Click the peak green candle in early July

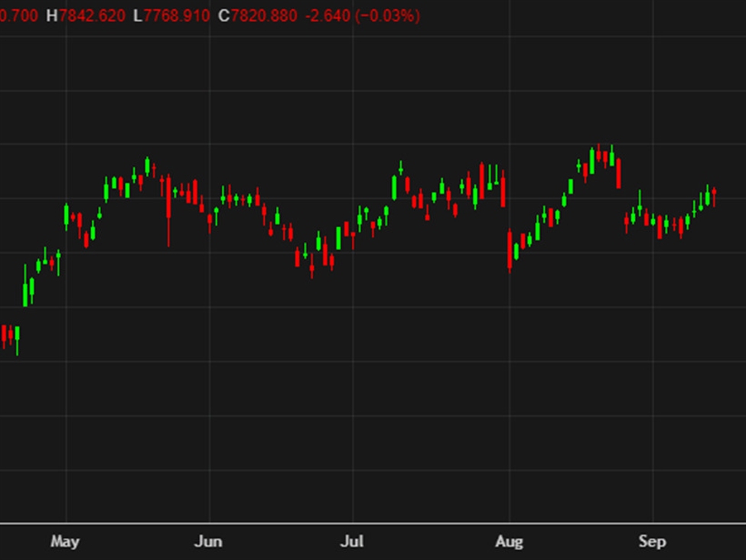(x=400, y=168)
